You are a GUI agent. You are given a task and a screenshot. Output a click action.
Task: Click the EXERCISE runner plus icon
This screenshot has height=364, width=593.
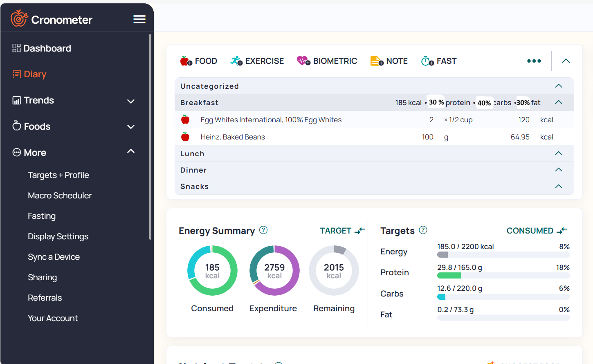(236, 61)
